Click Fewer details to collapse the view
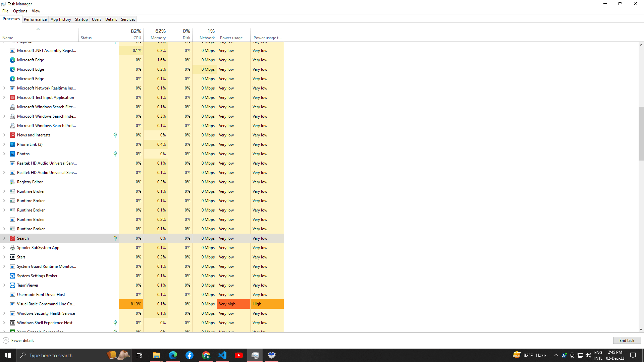 point(18,340)
